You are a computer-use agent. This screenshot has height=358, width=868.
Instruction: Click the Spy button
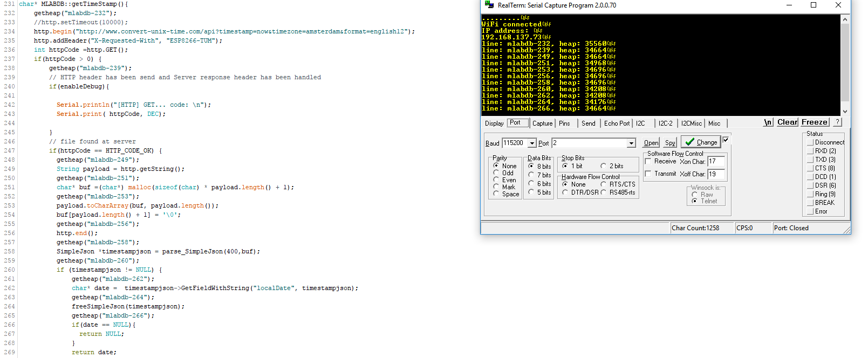click(670, 143)
